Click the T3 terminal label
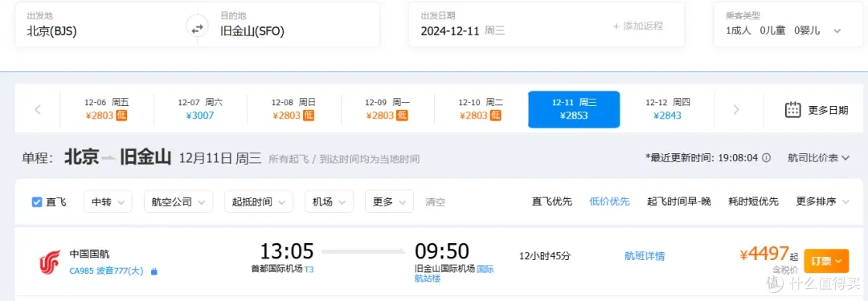 (x=309, y=269)
